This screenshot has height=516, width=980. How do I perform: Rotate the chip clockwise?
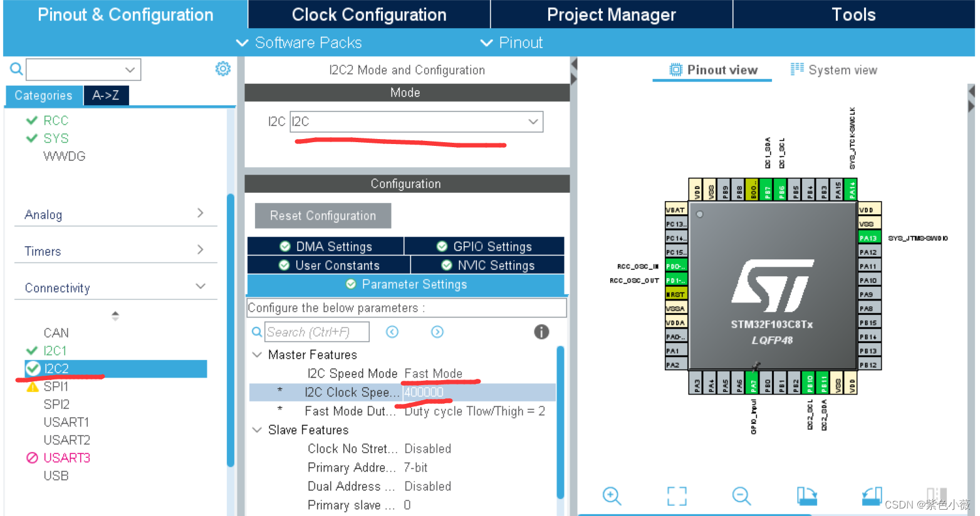807,496
